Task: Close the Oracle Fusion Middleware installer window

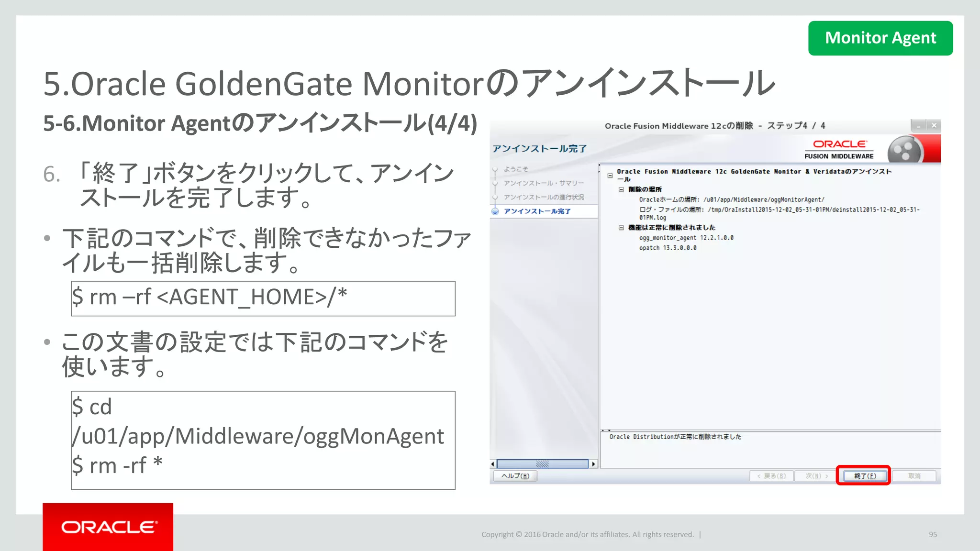Action: 934,126
